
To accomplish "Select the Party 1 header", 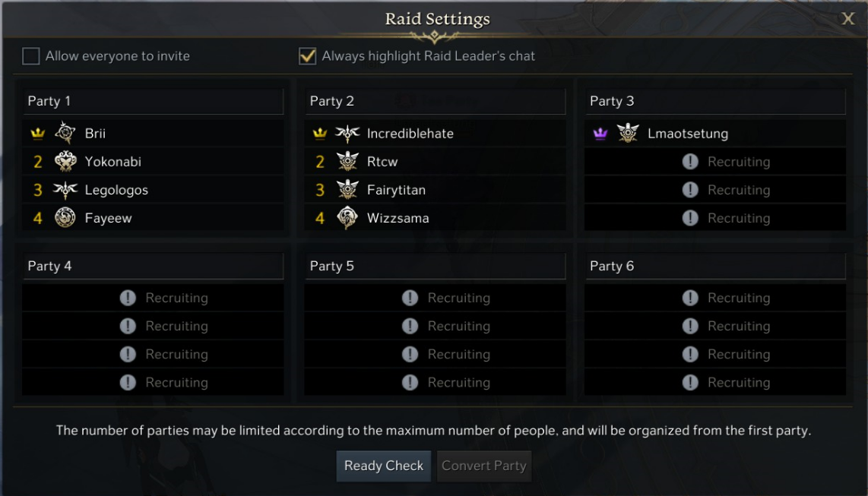I will coord(153,101).
